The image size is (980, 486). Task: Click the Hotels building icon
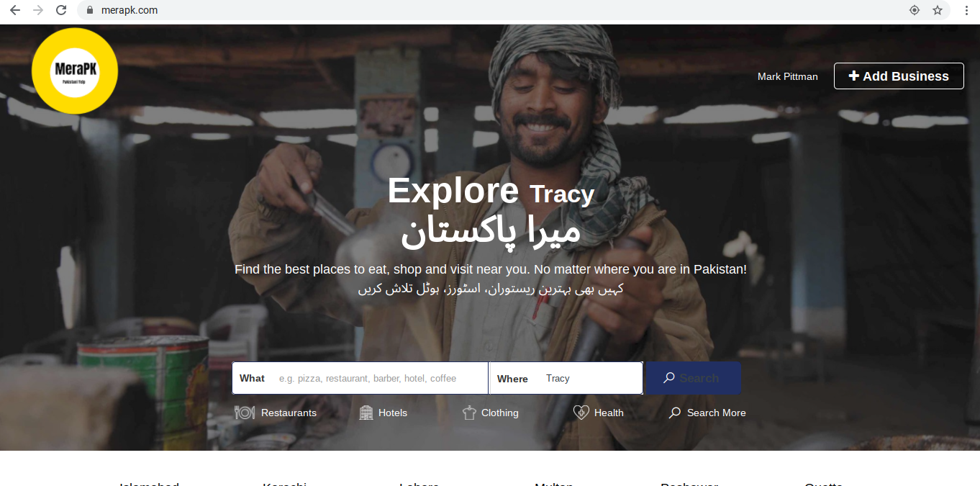pyautogui.click(x=366, y=413)
